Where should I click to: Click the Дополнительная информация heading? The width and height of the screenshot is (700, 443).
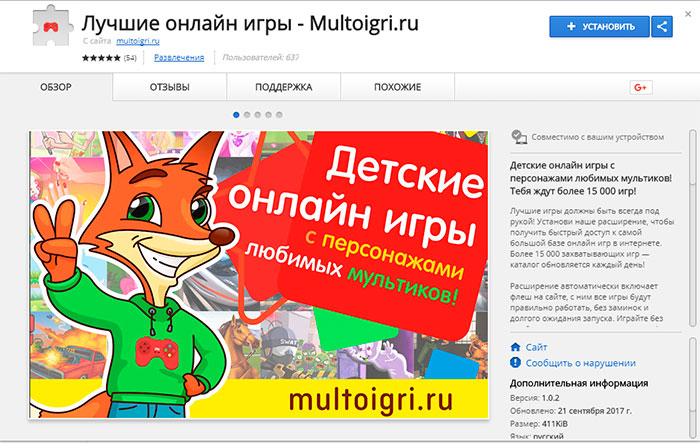pos(579,383)
